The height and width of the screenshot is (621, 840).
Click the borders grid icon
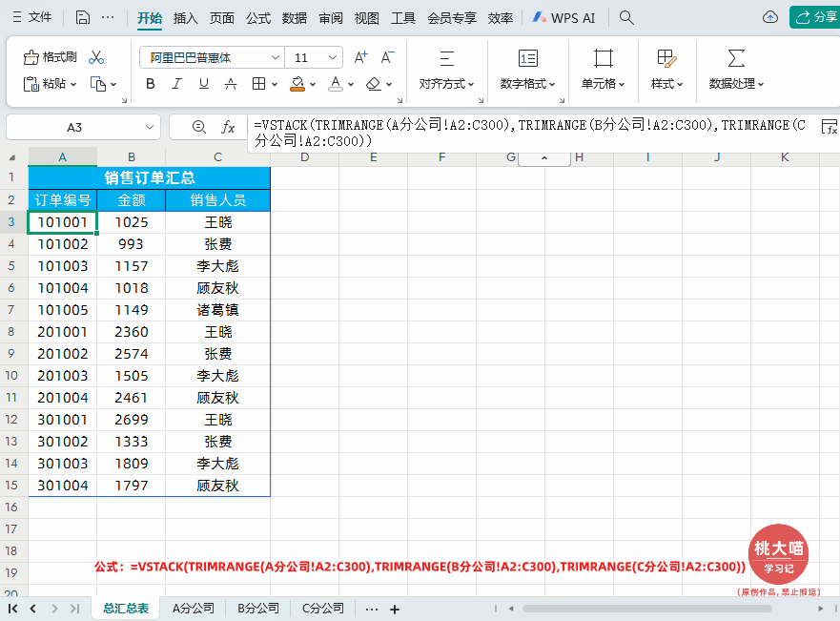coord(258,84)
